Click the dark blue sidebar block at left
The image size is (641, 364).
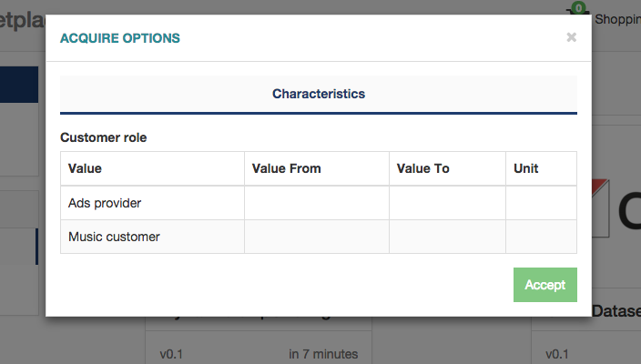tap(19, 85)
